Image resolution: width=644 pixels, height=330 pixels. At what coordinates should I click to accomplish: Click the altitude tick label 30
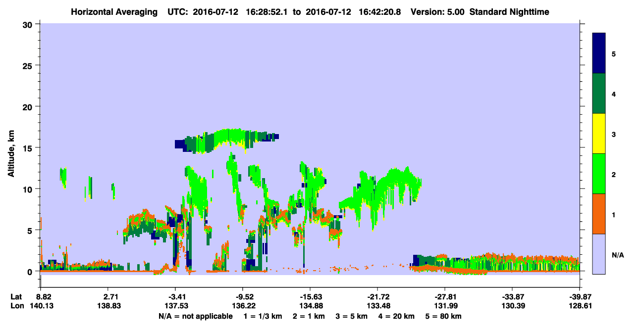click(29, 24)
